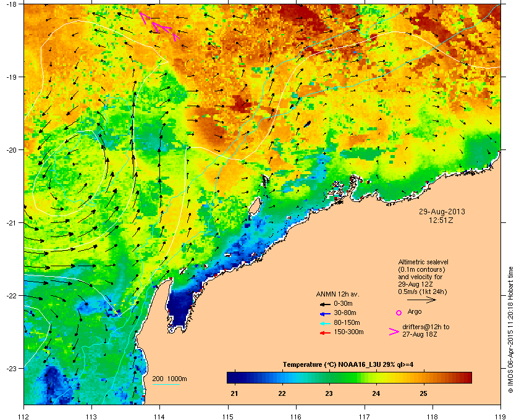Click the magenta drifter track near top of map

point(159,27)
